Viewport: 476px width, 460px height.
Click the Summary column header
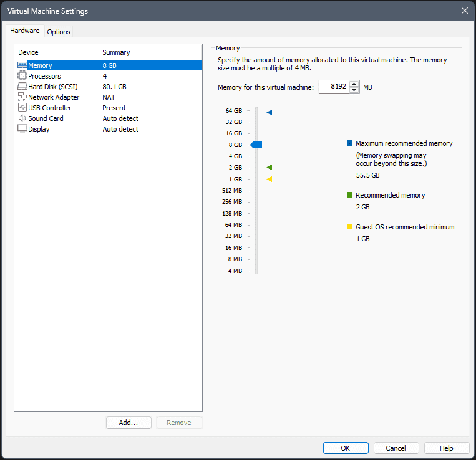tap(150, 52)
